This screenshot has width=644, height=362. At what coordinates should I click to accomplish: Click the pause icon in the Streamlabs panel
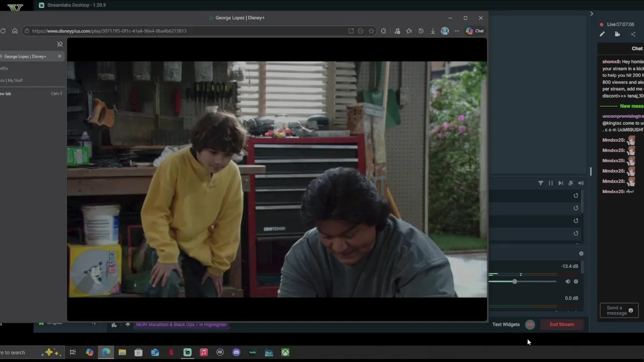coord(550,183)
